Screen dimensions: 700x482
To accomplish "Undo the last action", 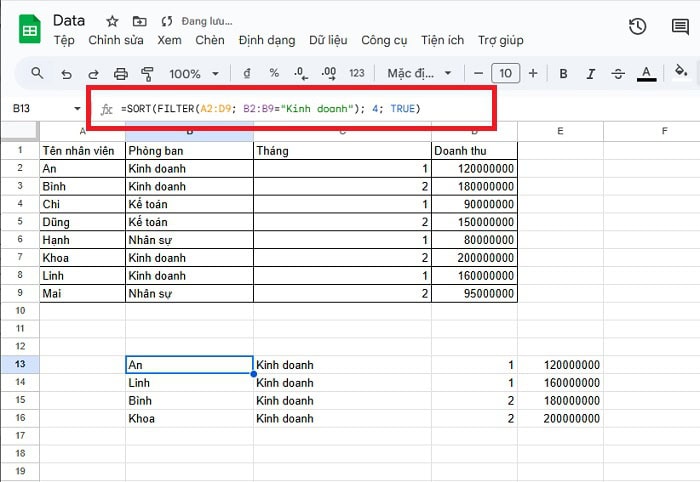I will point(66,73).
